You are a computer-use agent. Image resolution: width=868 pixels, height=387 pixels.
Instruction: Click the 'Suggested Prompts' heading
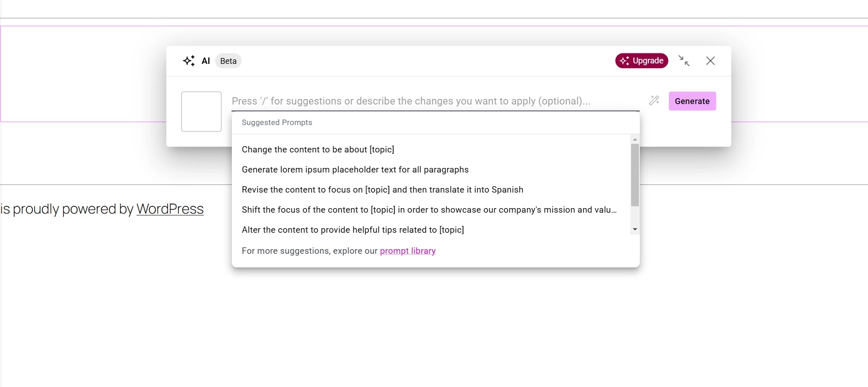(x=277, y=122)
